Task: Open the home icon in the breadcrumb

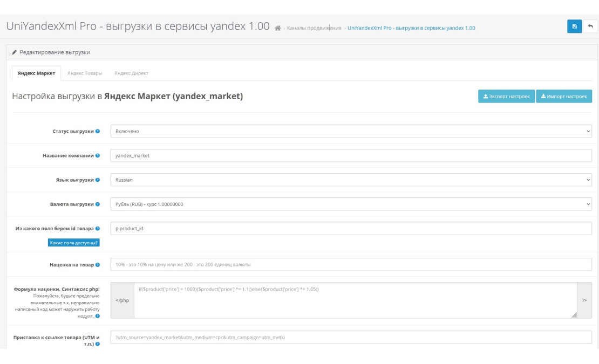Action: click(x=278, y=28)
